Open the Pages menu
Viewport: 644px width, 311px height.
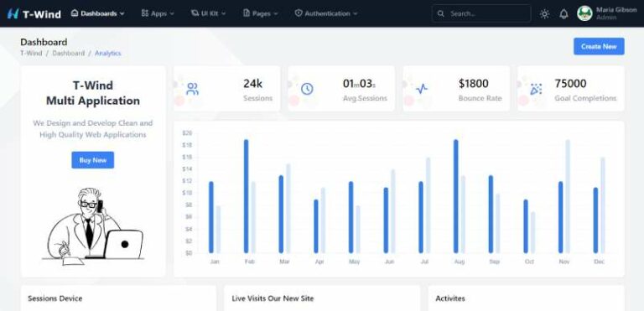[261, 13]
